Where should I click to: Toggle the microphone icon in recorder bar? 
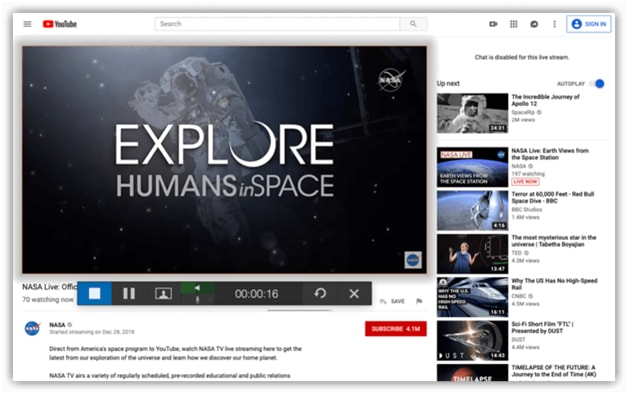[197, 300]
